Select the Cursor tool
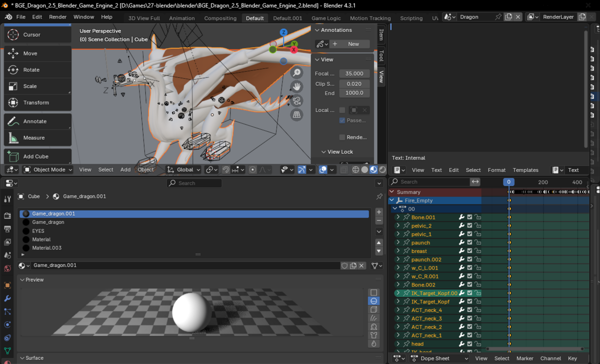Viewport: 600px width, 364px height. pyautogui.click(x=37, y=34)
